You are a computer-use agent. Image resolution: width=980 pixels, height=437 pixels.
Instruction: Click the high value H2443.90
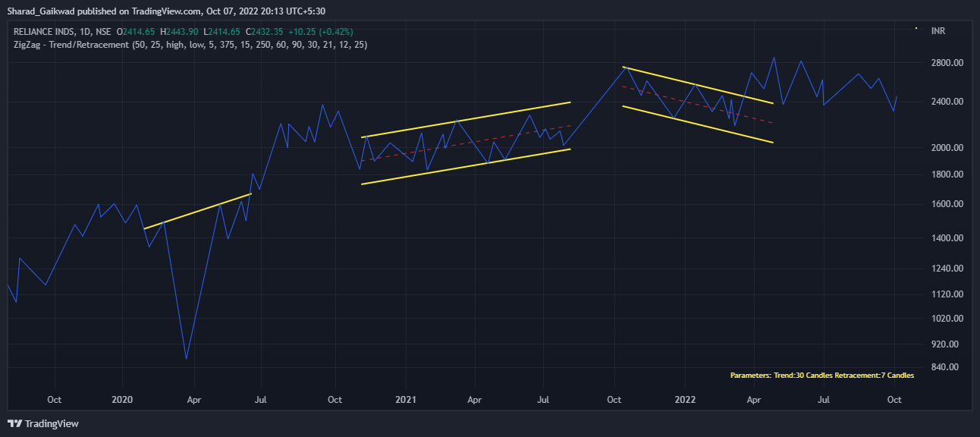point(181,31)
